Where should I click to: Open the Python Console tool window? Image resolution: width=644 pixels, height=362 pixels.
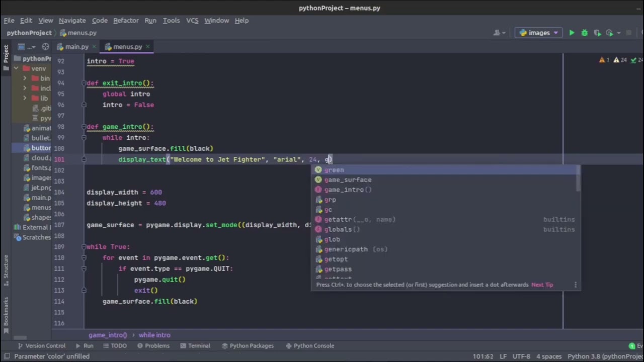click(310, 346)
